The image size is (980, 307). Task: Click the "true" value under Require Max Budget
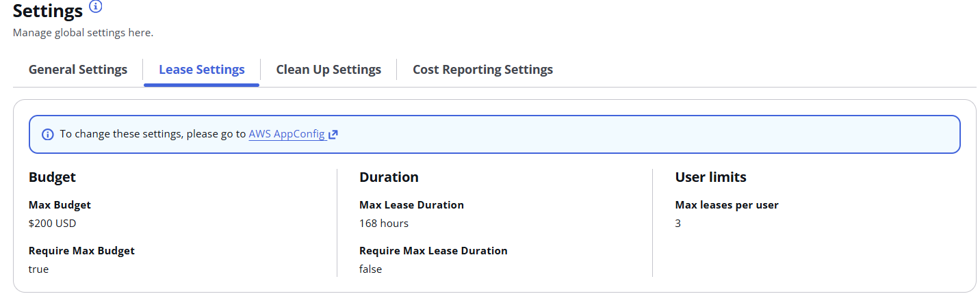[x=38, y=269]
